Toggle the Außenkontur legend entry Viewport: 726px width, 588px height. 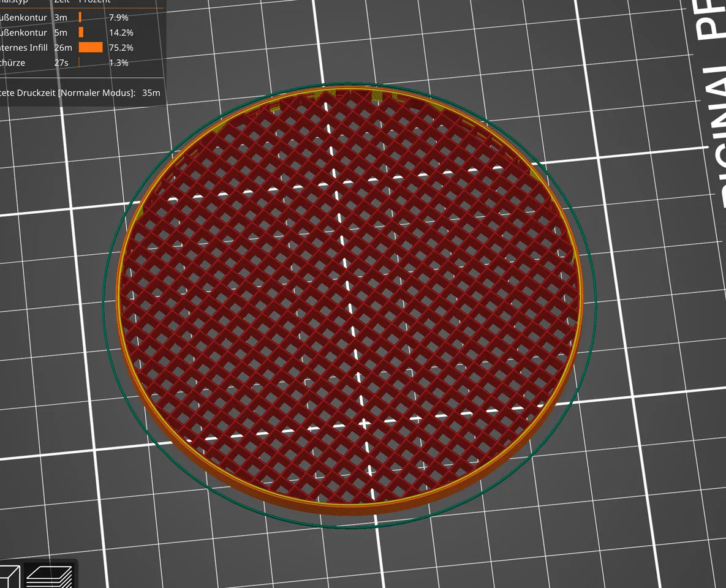tap(25, 17)
